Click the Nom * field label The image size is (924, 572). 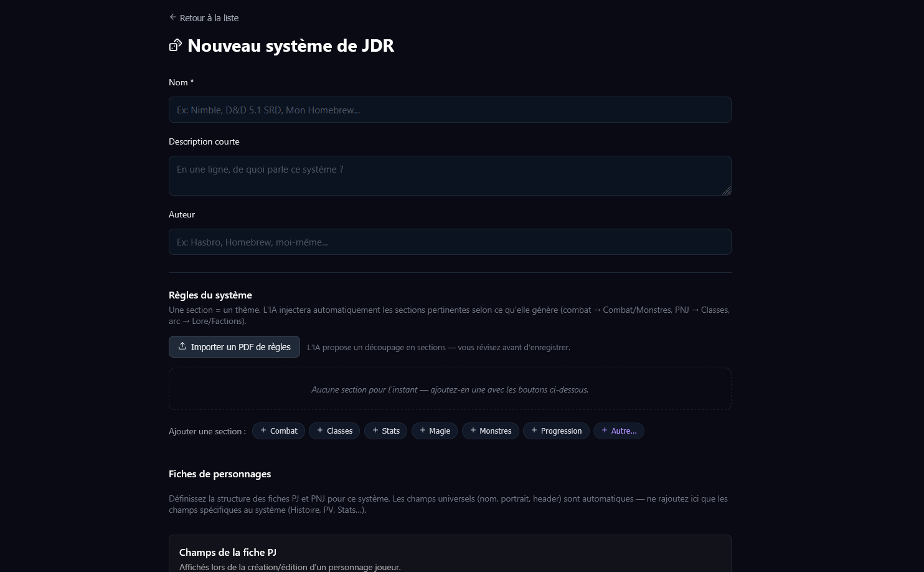(181, 82)
